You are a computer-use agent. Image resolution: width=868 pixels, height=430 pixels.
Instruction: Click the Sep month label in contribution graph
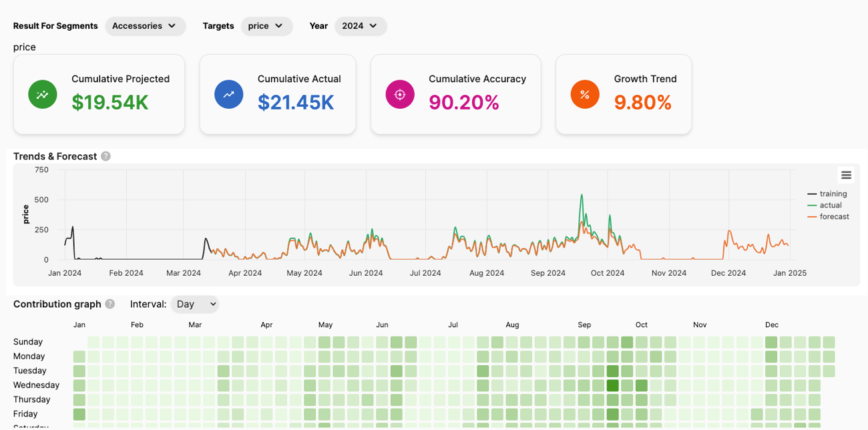[x=584, y=325]
